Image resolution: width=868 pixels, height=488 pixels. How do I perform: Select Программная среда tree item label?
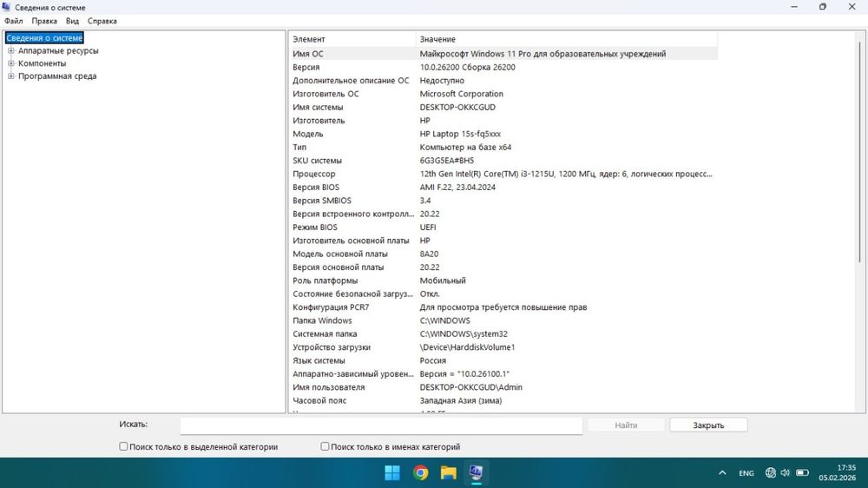[x=57, y=76]
